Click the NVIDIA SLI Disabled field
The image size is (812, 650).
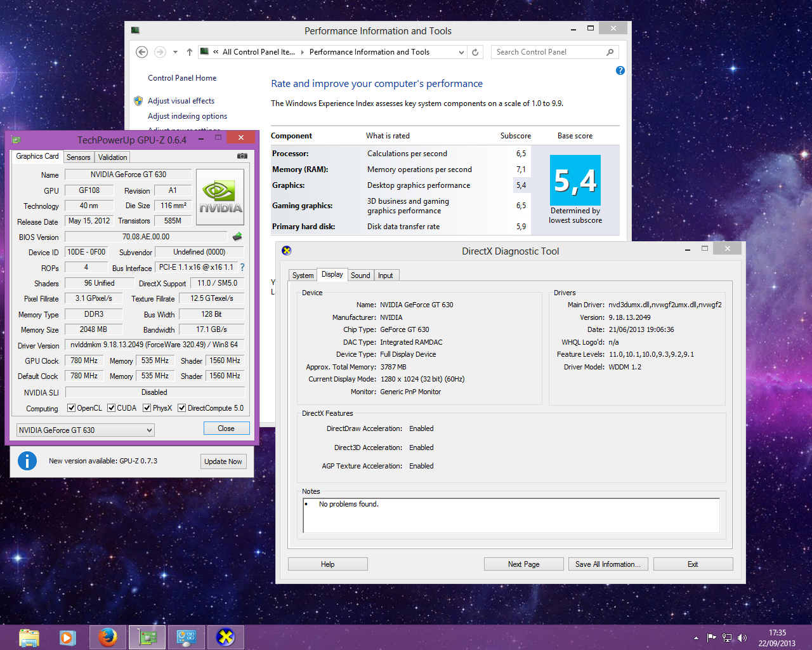154,392
